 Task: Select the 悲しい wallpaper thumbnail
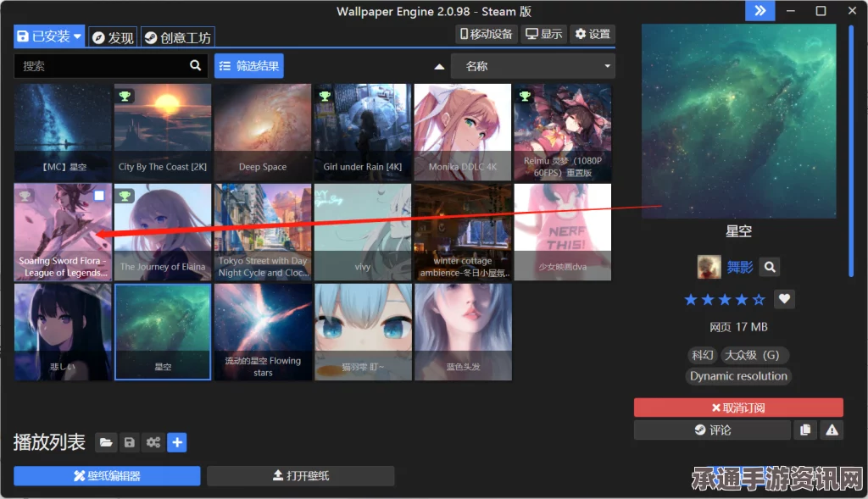[63, 332]
